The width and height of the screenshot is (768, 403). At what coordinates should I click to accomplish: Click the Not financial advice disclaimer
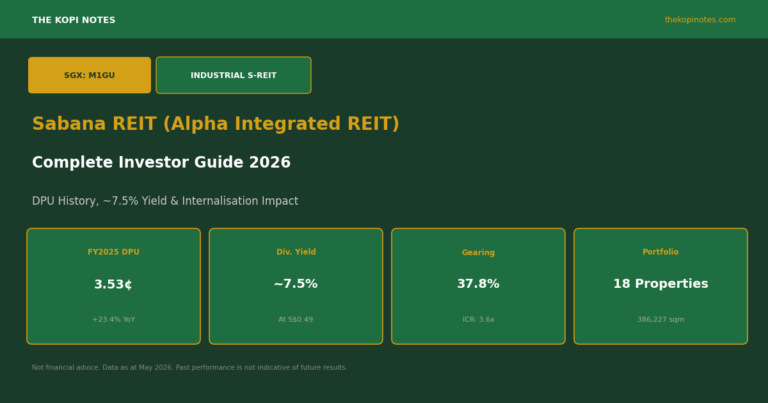190,367
